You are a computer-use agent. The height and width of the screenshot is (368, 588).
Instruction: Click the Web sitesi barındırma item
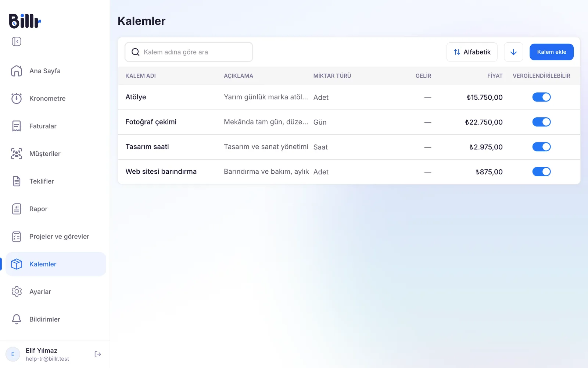coord(161,171)
